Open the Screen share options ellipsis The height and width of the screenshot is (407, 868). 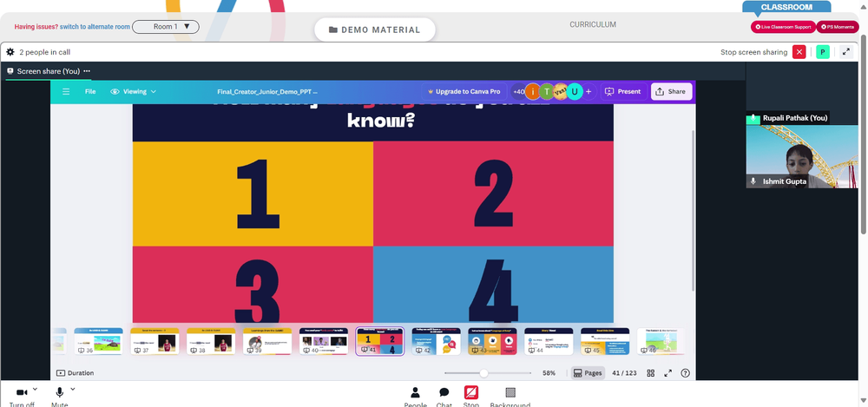click(x=87, y=71)
